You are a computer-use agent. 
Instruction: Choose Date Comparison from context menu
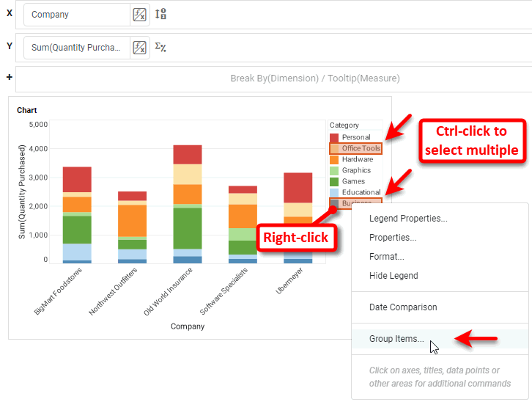tap(403, 307)
